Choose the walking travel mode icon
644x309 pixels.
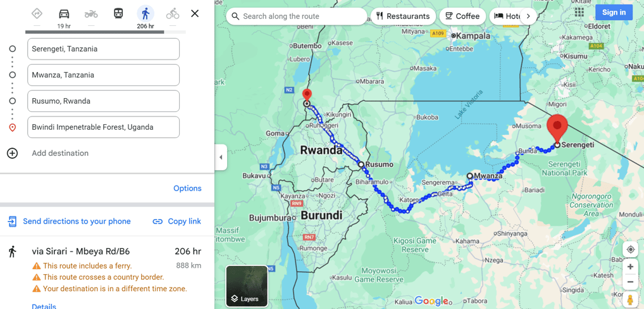click(146, 14)
